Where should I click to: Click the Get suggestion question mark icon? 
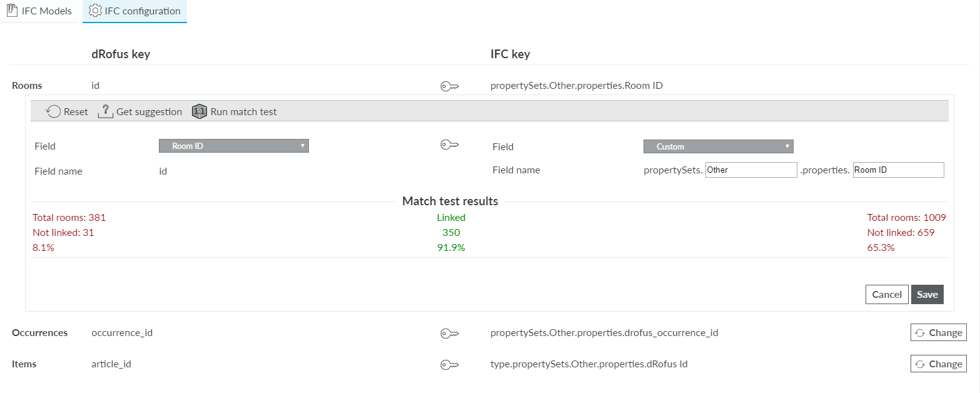point(106,111)
